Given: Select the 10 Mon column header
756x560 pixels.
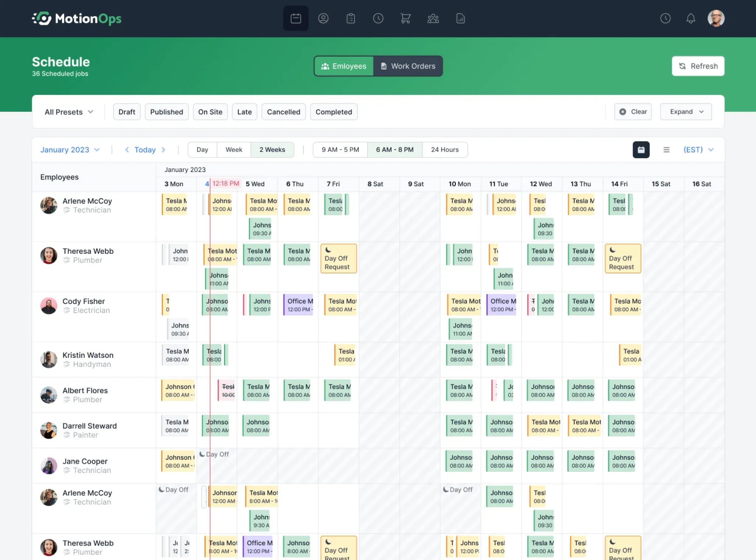Looking at the screenshot, I should (460, 184).
